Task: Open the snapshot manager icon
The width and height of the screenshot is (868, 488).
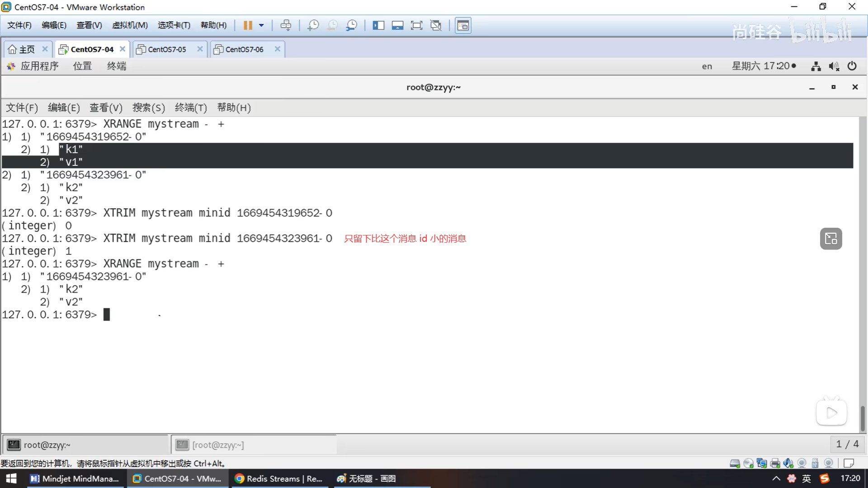Action: (351, 25)
